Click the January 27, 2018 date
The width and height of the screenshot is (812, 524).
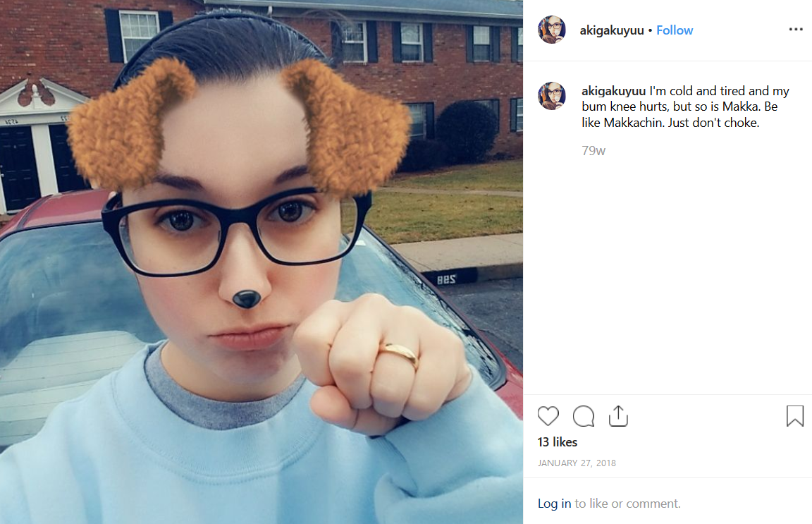(x=577, y=463)
